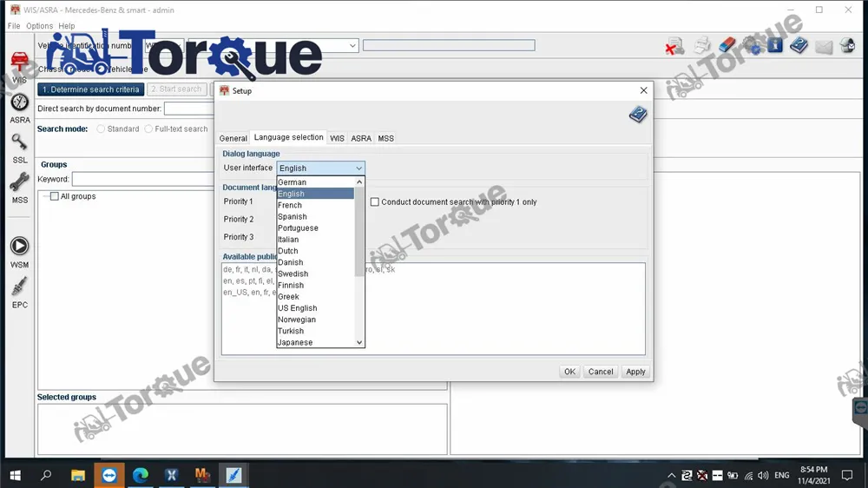Check the All groups checkbox
Image resolution: width=868 pixels, height=488 pixels.
point(54,196)
